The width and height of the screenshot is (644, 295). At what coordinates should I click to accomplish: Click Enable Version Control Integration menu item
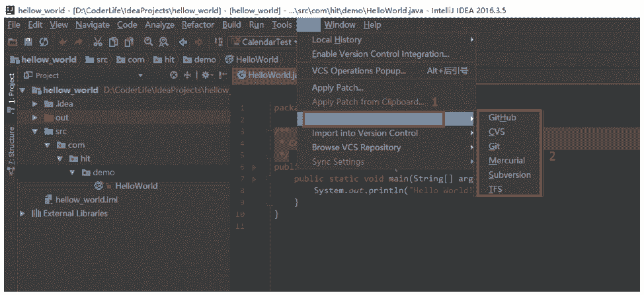click(x=380, y=54)
